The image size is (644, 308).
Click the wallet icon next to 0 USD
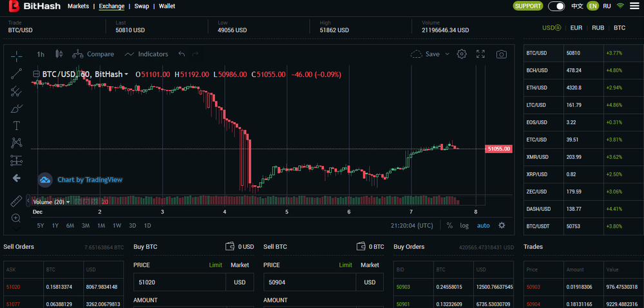[230, 246]
